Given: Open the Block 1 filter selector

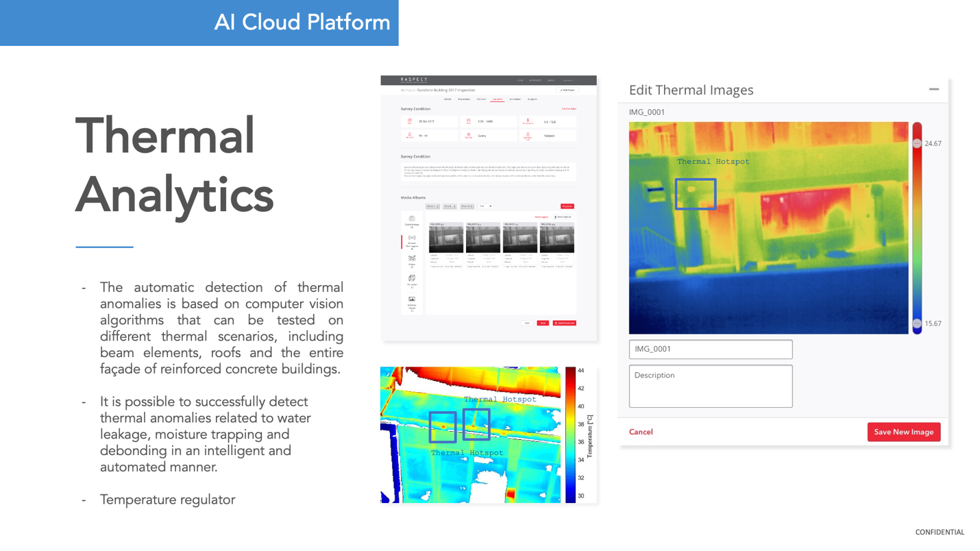Looking at the screenshot, I should pyautogui.click(x=432, y=206).
